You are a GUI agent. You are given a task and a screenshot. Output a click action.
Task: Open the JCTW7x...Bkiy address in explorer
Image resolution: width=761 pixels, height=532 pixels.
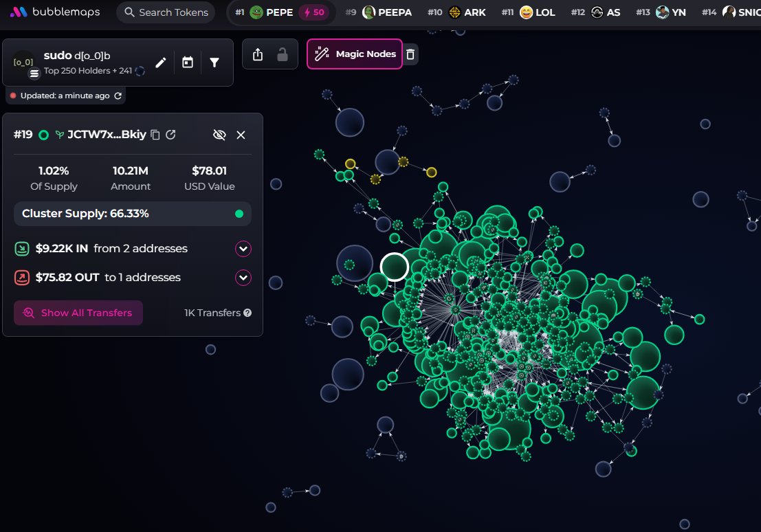click(x=170, y=135)
